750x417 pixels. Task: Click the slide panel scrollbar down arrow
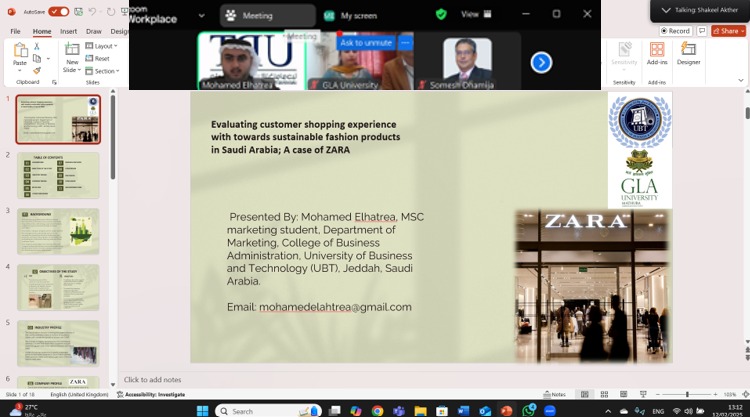(x=113, y=384)
